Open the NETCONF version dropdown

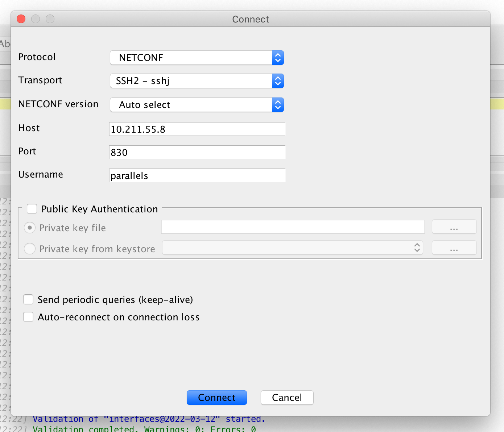[197, 105]
